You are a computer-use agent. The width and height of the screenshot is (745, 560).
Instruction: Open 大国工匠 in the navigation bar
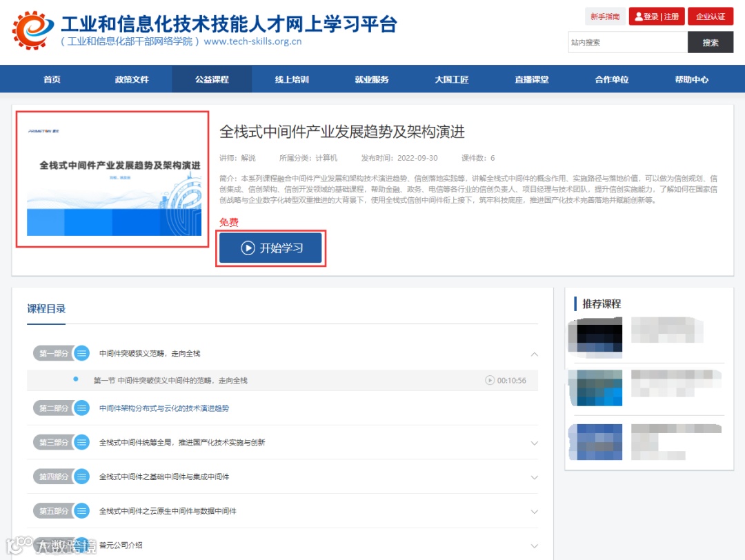click(452, 79)
